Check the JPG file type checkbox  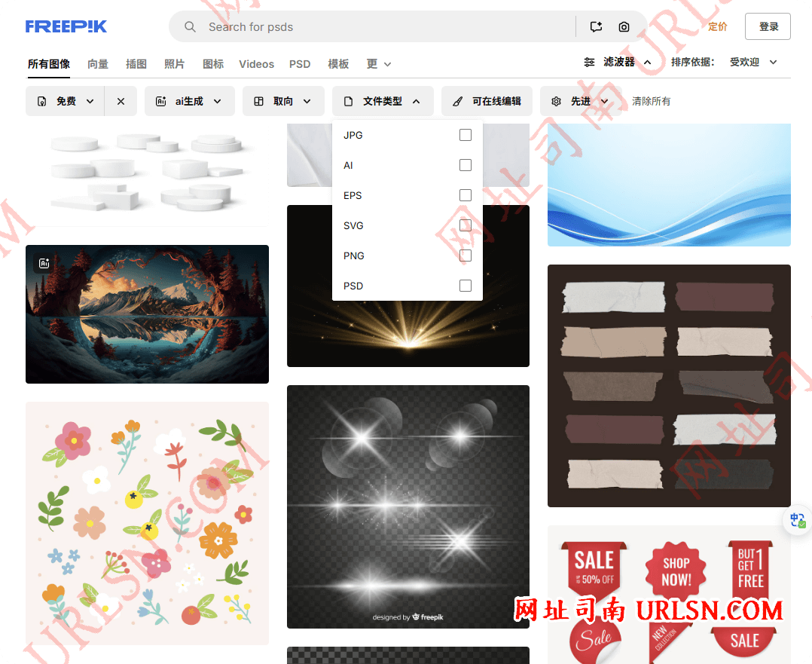(465, 134)
